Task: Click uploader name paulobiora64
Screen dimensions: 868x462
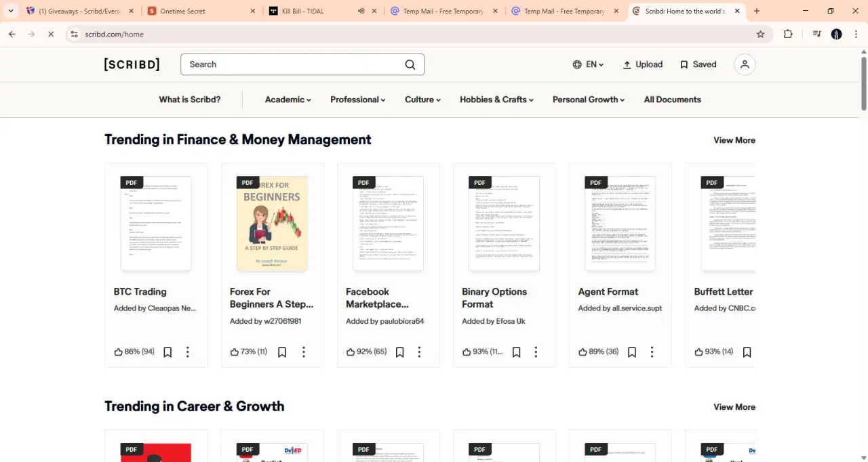Action: tap(401, 321)
